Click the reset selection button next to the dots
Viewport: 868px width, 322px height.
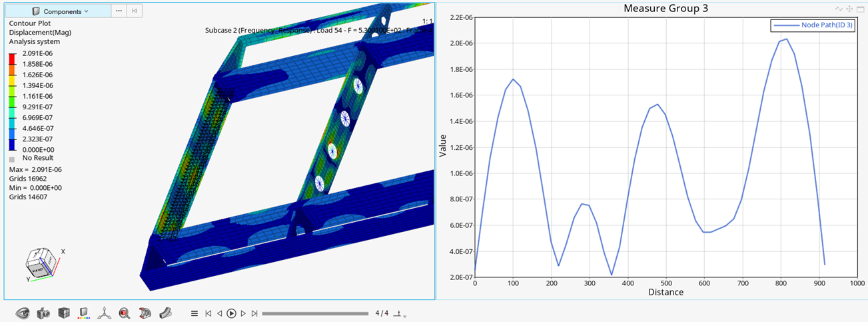pos(135,11)
